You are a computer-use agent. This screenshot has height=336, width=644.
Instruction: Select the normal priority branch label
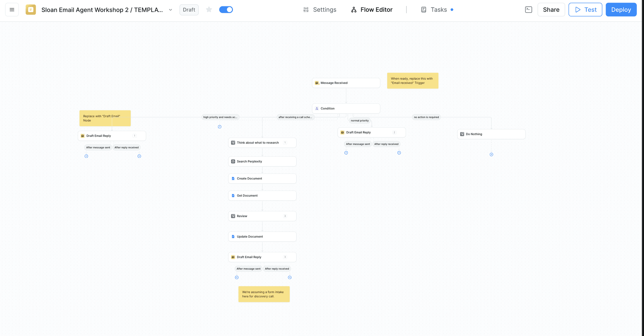pyautogui.click(x=360, y=121)
